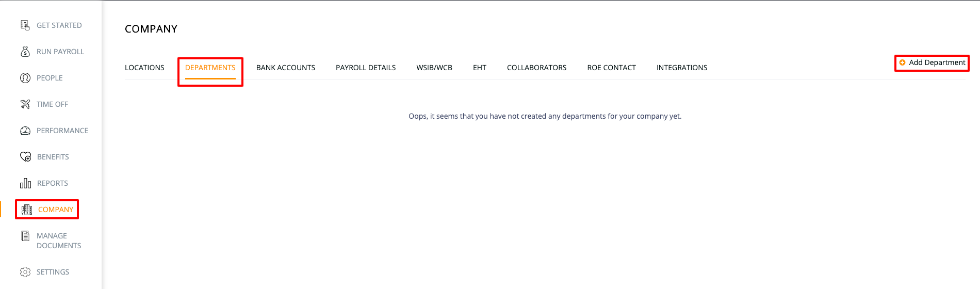Switch to the Locations tab
980x289 pixels.
[x=144, y=68]
